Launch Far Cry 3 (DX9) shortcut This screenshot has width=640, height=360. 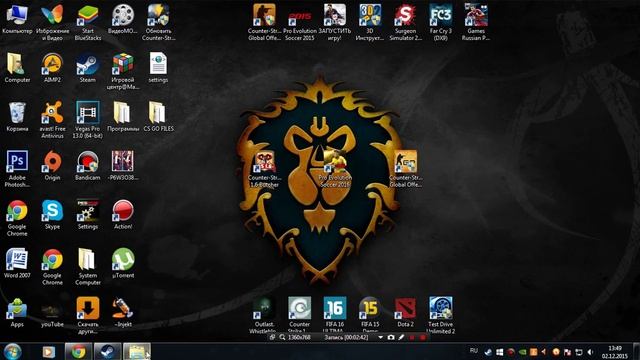tap(440, 22)
